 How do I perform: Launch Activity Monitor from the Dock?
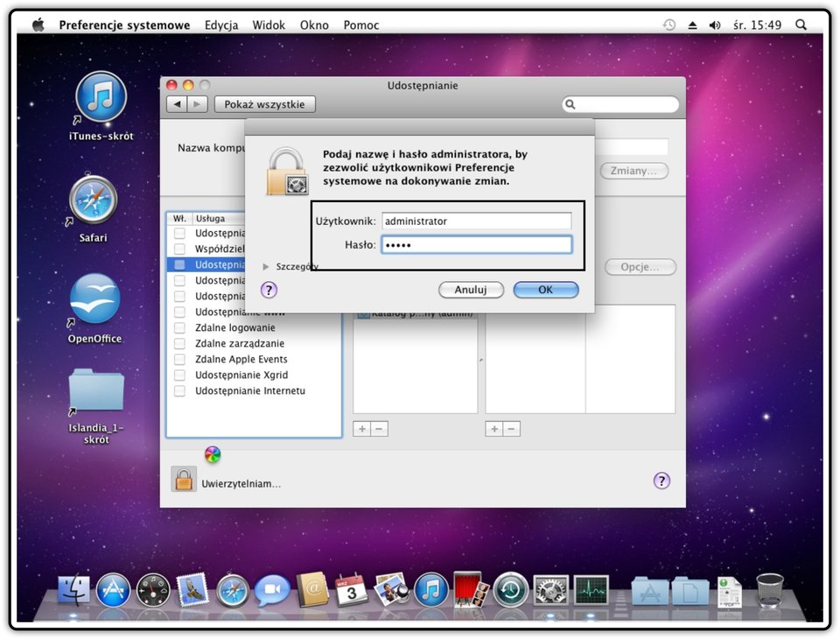click(591, 590)
